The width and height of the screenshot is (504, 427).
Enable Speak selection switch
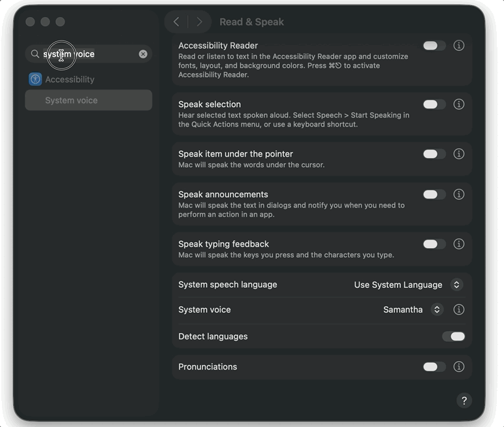click(x=434, y=104)
